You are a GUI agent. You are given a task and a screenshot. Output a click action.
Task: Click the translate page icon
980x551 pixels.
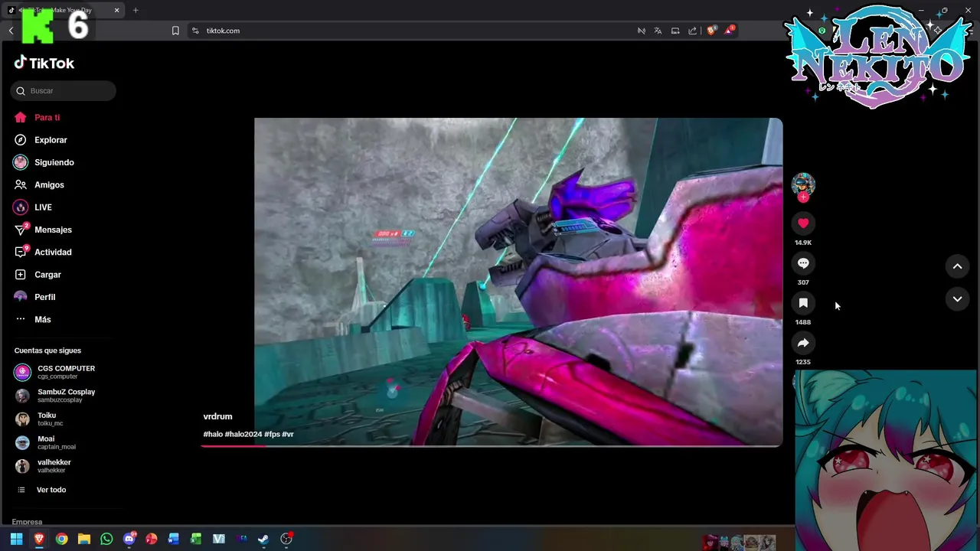(x=658, y=31)
